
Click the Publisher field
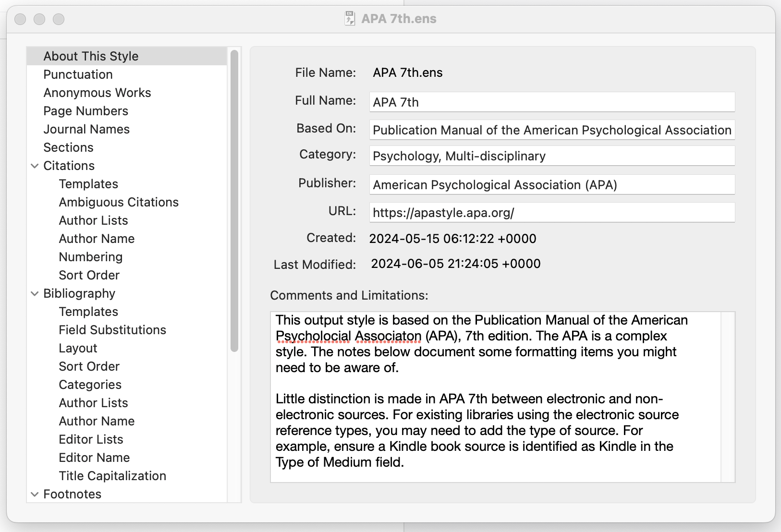[x=551, y=184]
